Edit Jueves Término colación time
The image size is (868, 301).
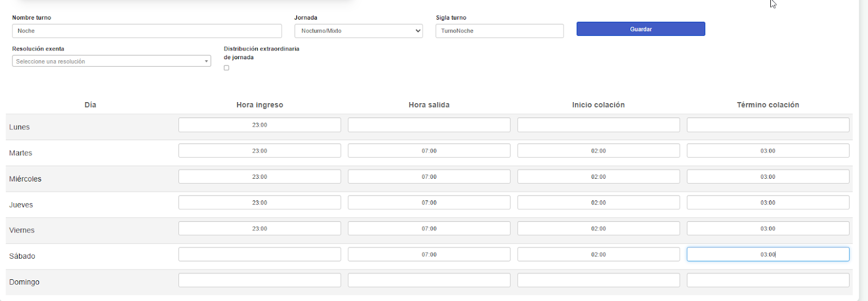click(768, 203)
